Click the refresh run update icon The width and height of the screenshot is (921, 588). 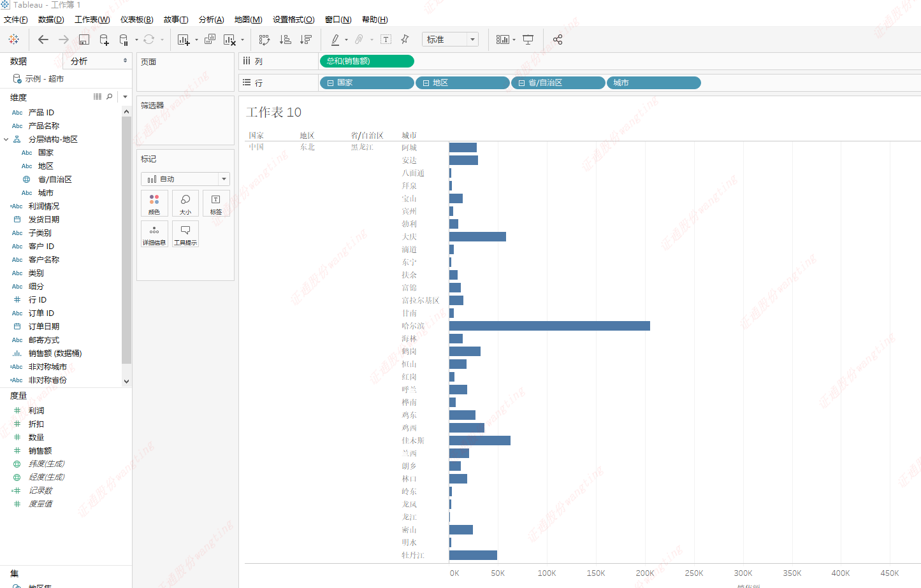click(x=149, y=39)
